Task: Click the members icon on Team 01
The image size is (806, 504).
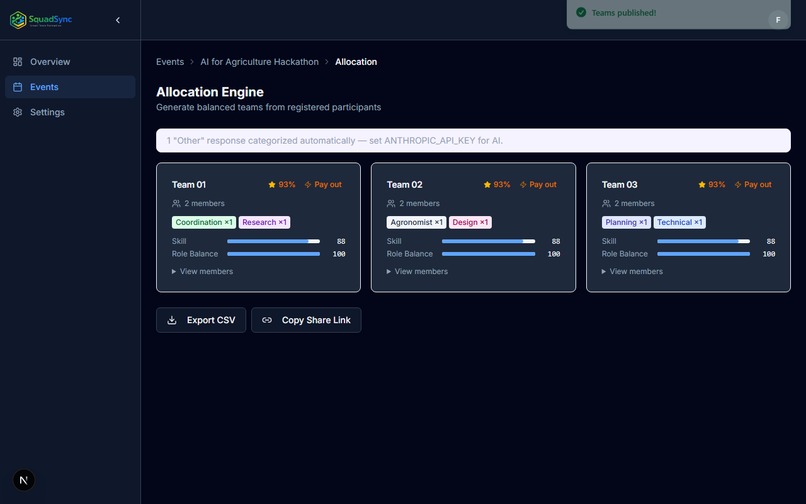Action: [176, 203]
